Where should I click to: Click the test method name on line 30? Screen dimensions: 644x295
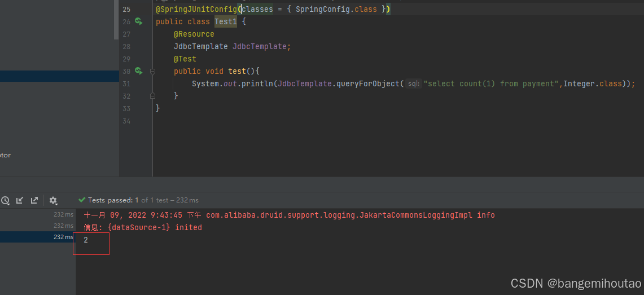click(237, 72)
